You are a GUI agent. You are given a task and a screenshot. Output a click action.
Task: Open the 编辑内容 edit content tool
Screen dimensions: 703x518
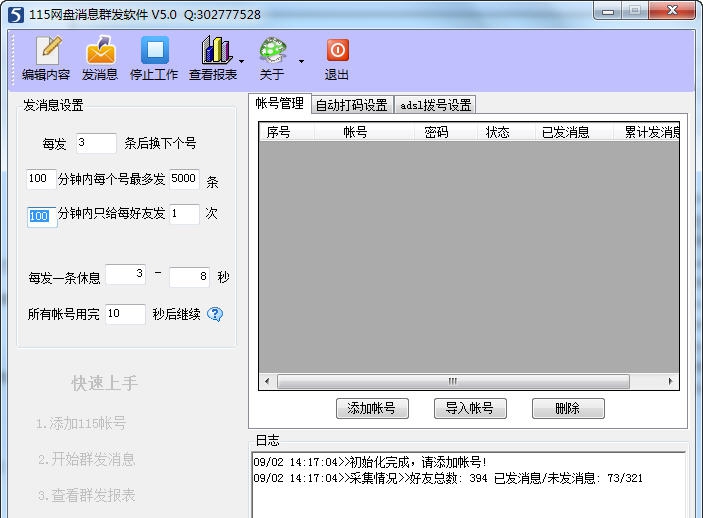(46, 58)
